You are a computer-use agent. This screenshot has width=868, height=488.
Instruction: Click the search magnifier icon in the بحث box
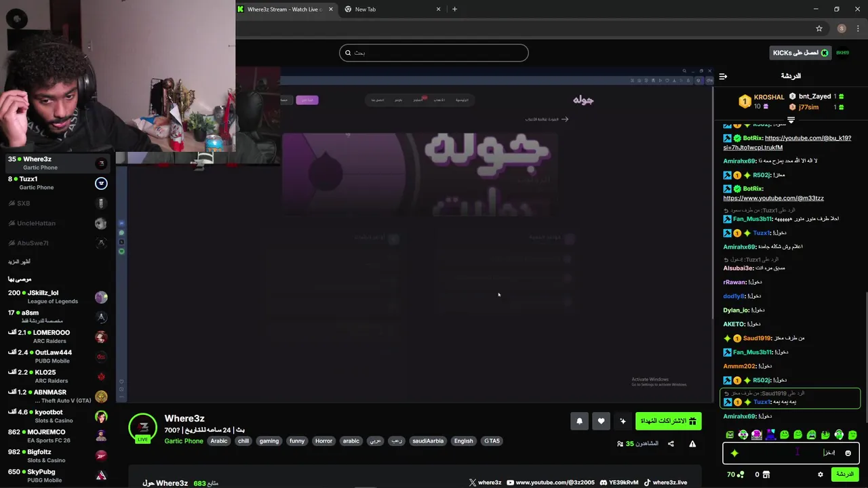[348, 53]
